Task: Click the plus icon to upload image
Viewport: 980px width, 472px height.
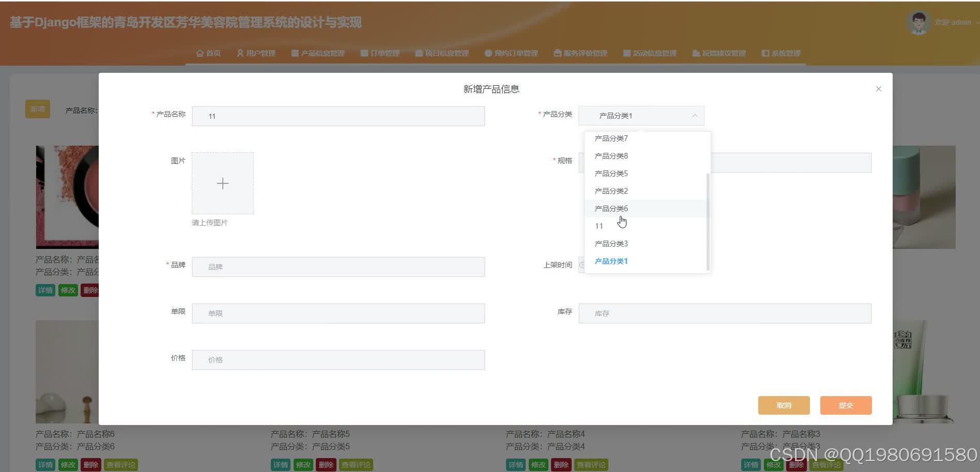Action: click(x=223, y=183)
